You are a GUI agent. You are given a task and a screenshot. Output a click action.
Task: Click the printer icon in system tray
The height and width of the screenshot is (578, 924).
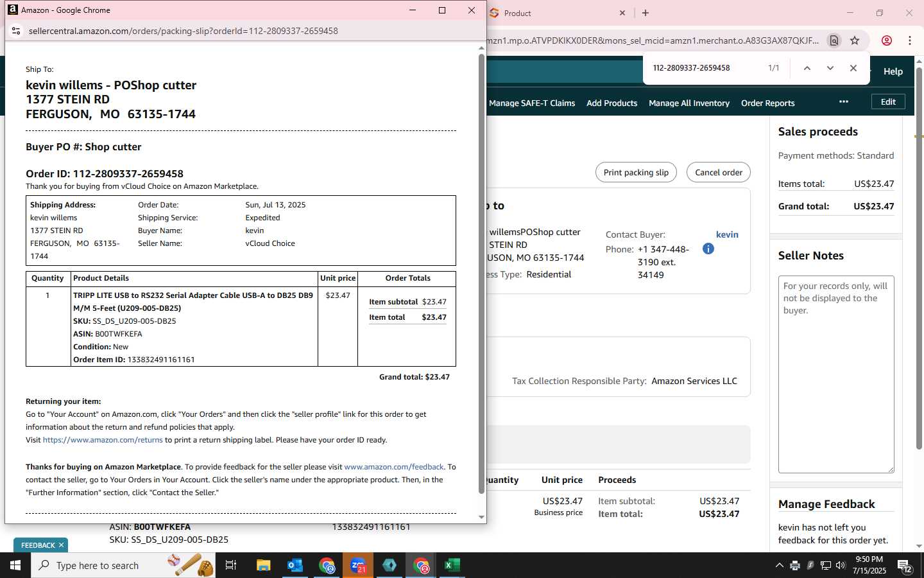pyautogui.click(x=795, y=565)
